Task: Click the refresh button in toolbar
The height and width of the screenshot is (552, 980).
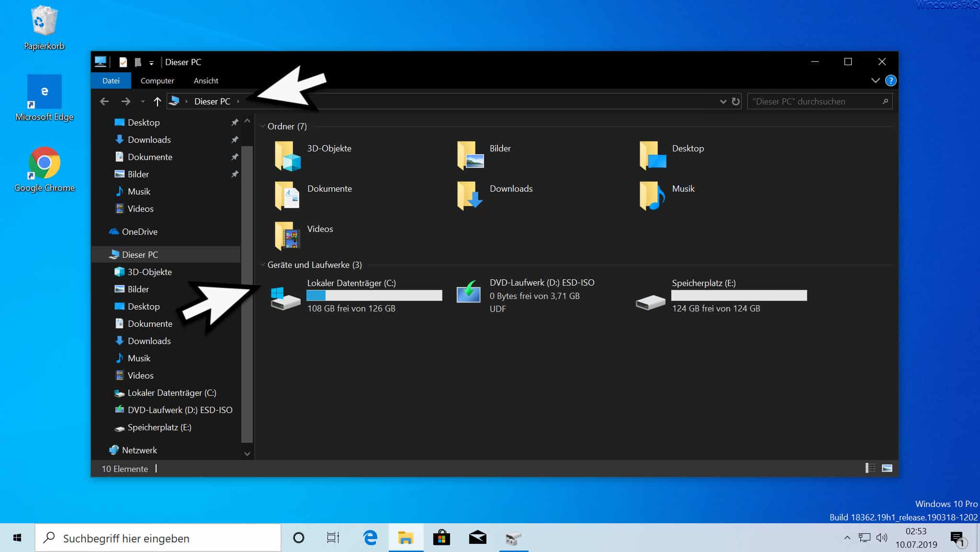Action: [x=735, y=101]
